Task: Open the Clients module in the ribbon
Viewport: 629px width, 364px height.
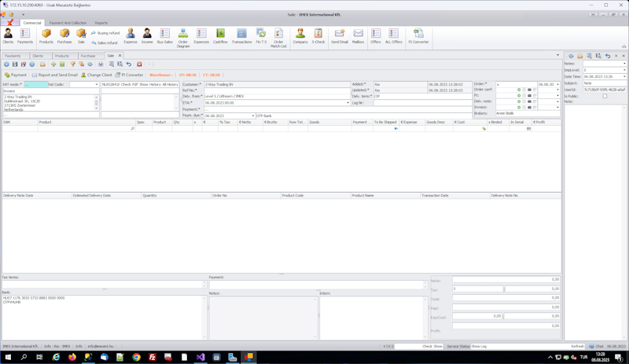Action: pos(8,36)
